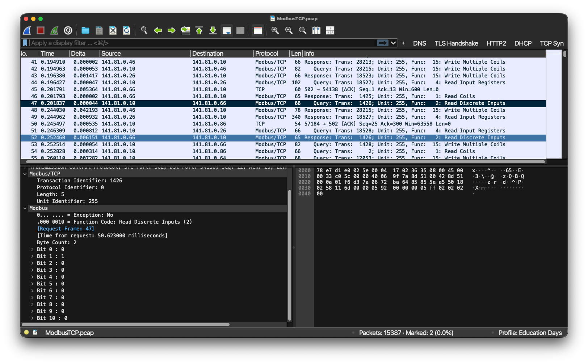Sort packets by Destination column header
Viewport: 588px width, 364px height.
222,54
